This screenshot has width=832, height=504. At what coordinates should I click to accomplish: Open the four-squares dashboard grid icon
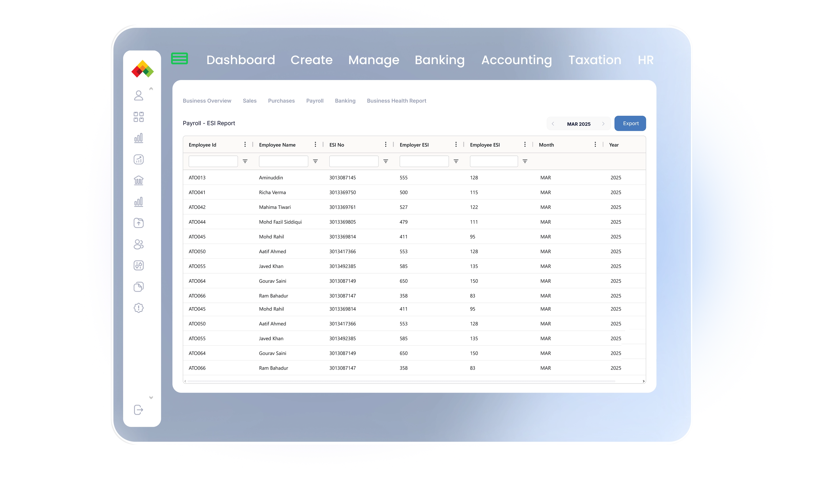(138, 117)
